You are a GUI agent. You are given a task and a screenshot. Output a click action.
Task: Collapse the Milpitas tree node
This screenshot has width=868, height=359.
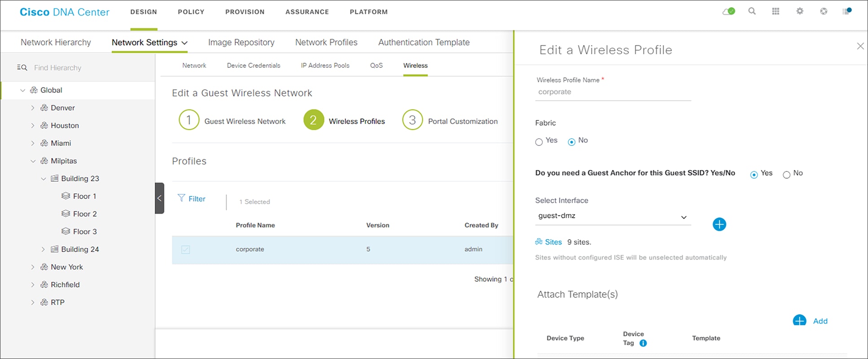33,161
